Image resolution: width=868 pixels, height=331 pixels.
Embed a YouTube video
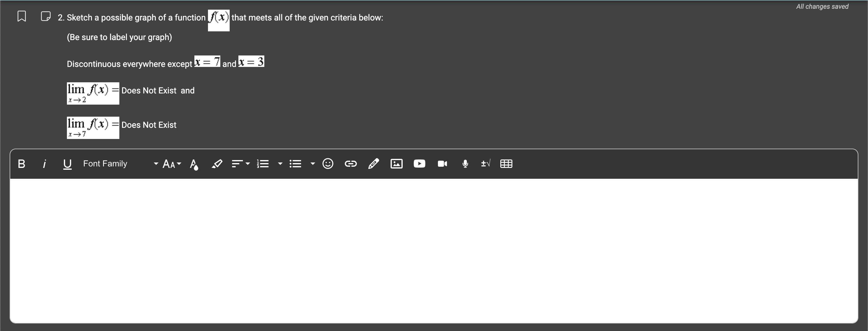419,164
